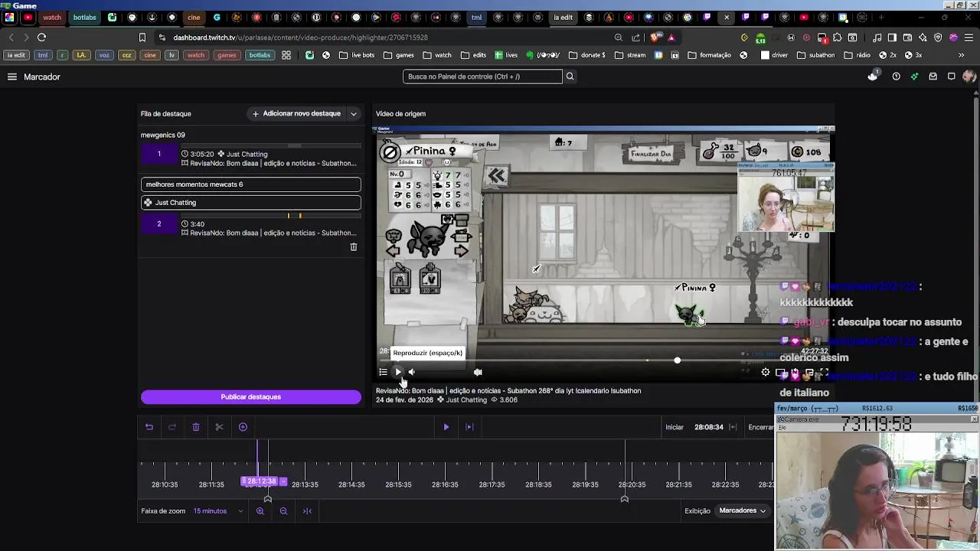Open the Twitch dashboard hamburger menu
The width and height of the screenshot is (980, 551).
pyautogui.click(x=12, y=77)
